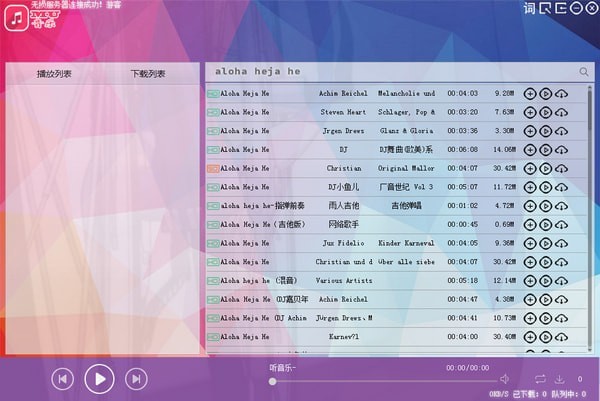The height and width of the screenshot is (401, 600).
Task: Add the Various Artists song to playlist
Action: (x=529, y=280)
